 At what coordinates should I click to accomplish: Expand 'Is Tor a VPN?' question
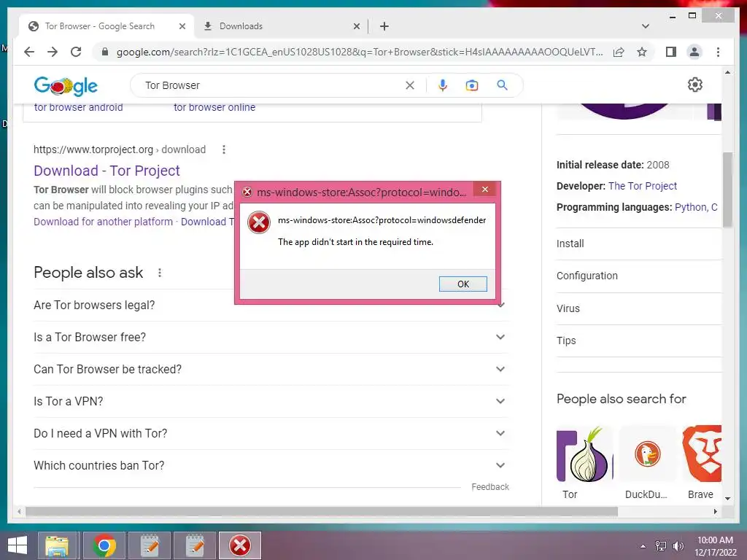tap(271, 402)
